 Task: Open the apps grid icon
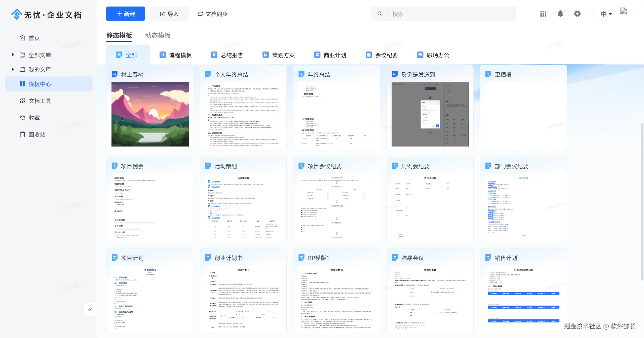tap(543, 14)
